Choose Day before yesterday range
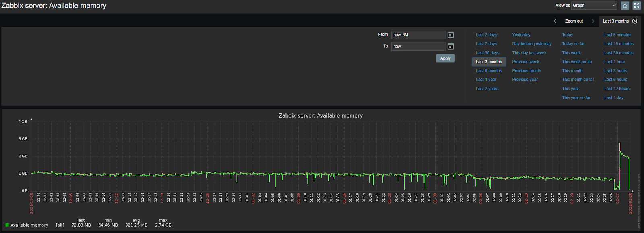The image size is (644, 233). click(x=532, y=44)
